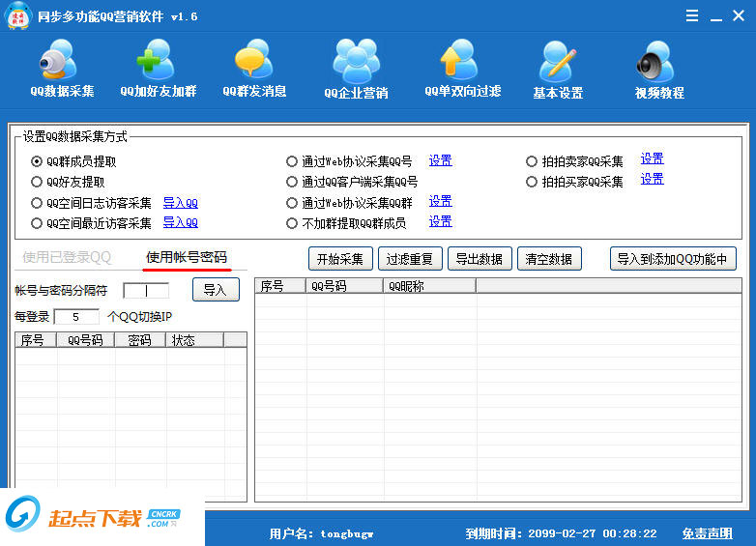Click 序号 header in results table
This screenshot has width=756, height=546.
click(280, 286)
